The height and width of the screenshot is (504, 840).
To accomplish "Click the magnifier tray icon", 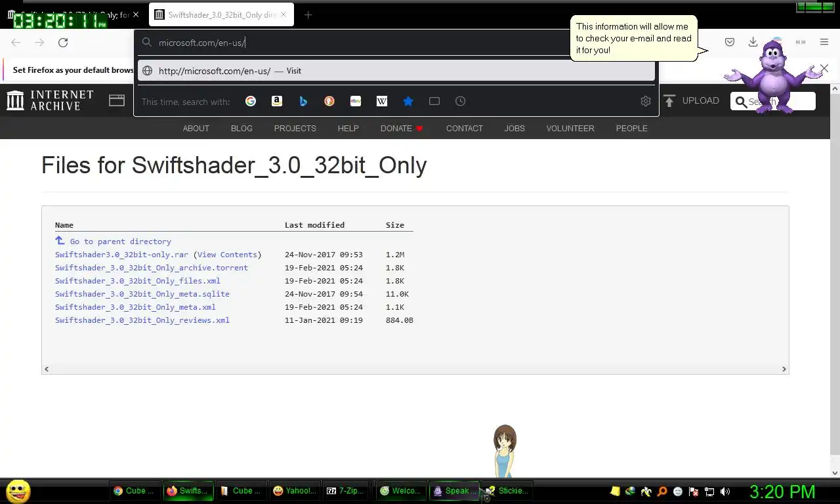I will pos(662,491).
